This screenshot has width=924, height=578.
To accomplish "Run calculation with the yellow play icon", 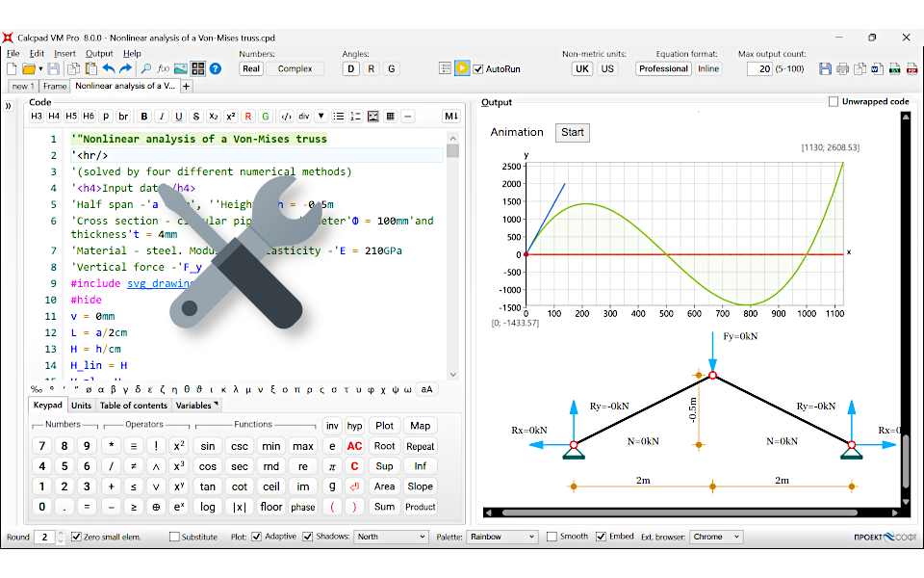I will (x=462, y=68).
